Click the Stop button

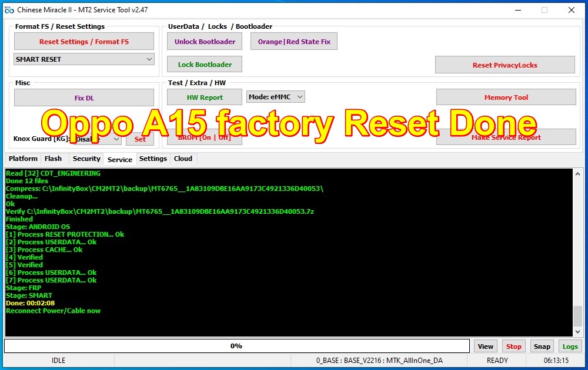point(513,347)
